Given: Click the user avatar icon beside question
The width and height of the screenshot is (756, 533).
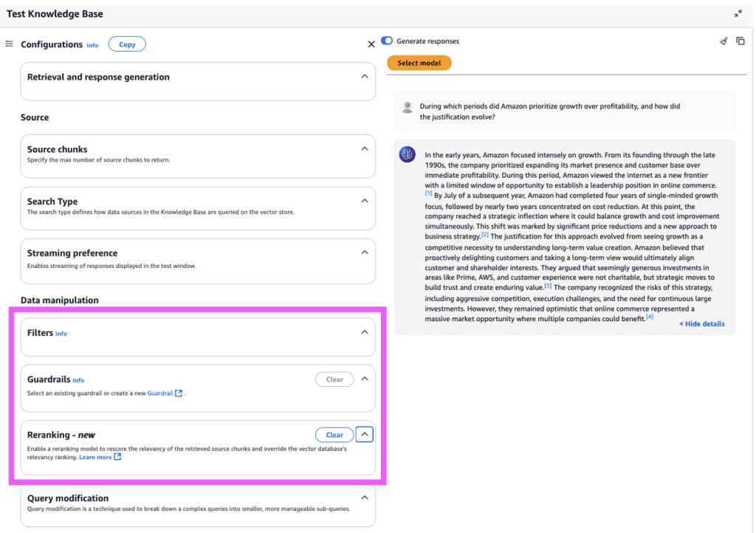Looking at the screenshot, I should tap(407, 107).
